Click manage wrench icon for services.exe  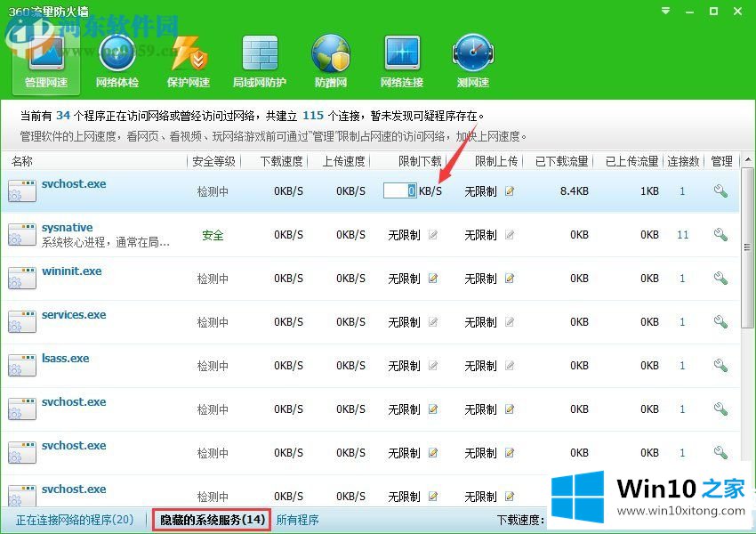pyautogui.click(x=720, y=322)
